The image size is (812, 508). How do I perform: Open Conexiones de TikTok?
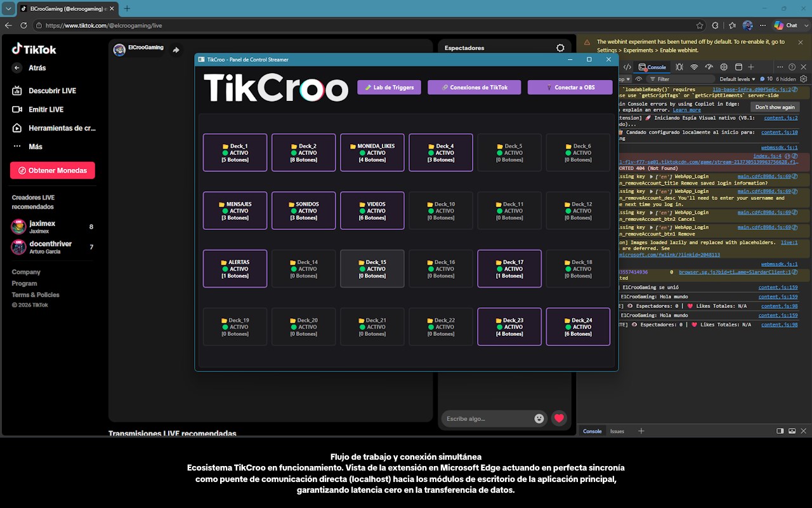point(475,88)
